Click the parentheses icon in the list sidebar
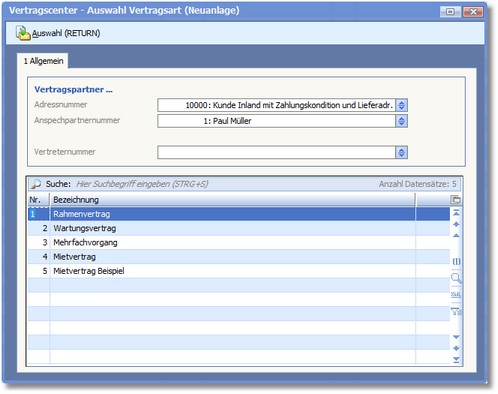498x394 pixels. coord(456,261)
